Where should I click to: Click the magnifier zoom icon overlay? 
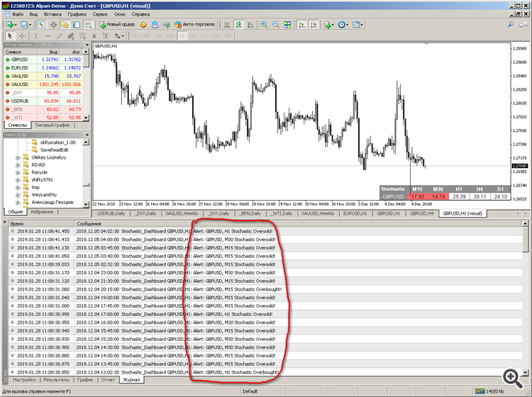point(513,378)
